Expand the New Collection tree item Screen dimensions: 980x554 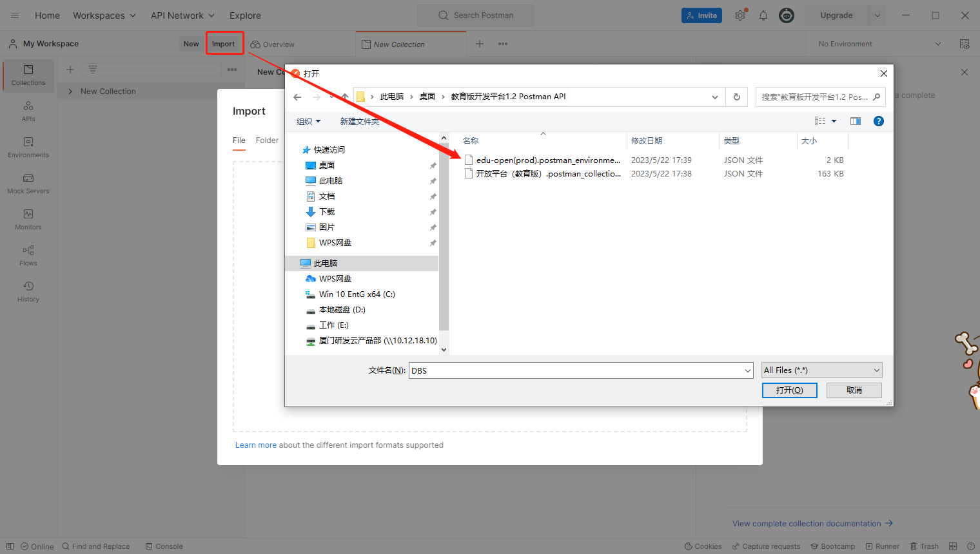(70, 91)
